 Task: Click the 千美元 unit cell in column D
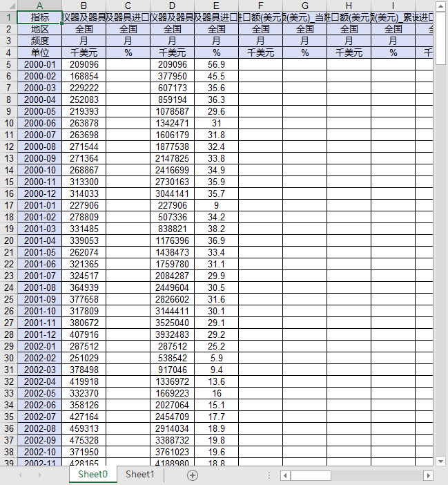point(173,53)
